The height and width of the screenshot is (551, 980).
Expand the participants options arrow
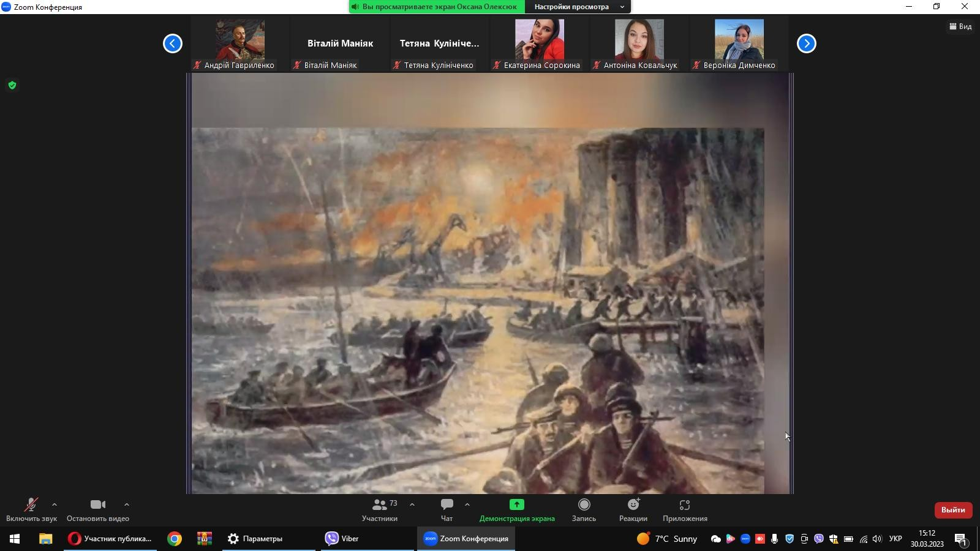pyautogui.click(x=412, y=505)
